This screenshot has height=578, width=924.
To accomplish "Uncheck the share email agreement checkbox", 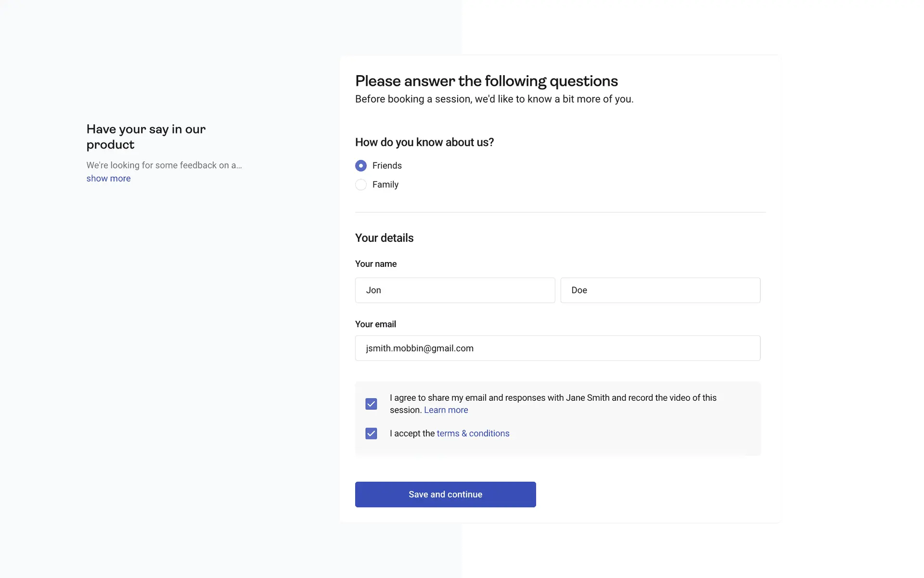I will [x=371, y=404].
